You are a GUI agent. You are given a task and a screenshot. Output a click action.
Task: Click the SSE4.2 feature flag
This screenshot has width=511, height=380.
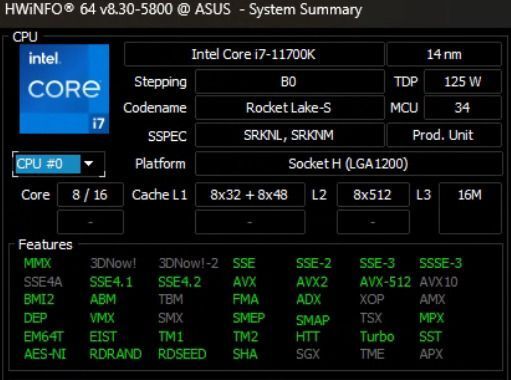180,282
